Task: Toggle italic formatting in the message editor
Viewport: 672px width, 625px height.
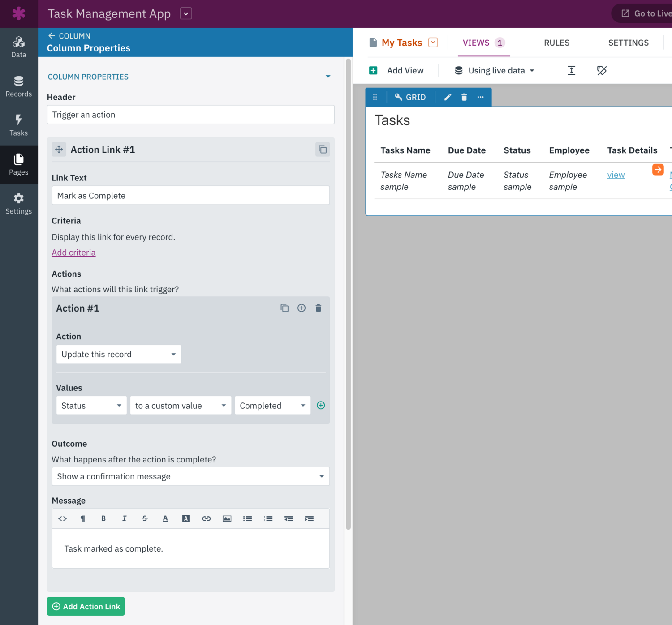Action: click(124, 518)
